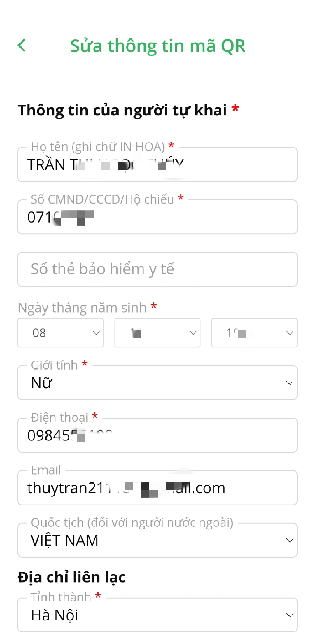Tap the "Giới tính" field label
The width and height of the screenshot is (315, 644).
(x=54, y=365)
